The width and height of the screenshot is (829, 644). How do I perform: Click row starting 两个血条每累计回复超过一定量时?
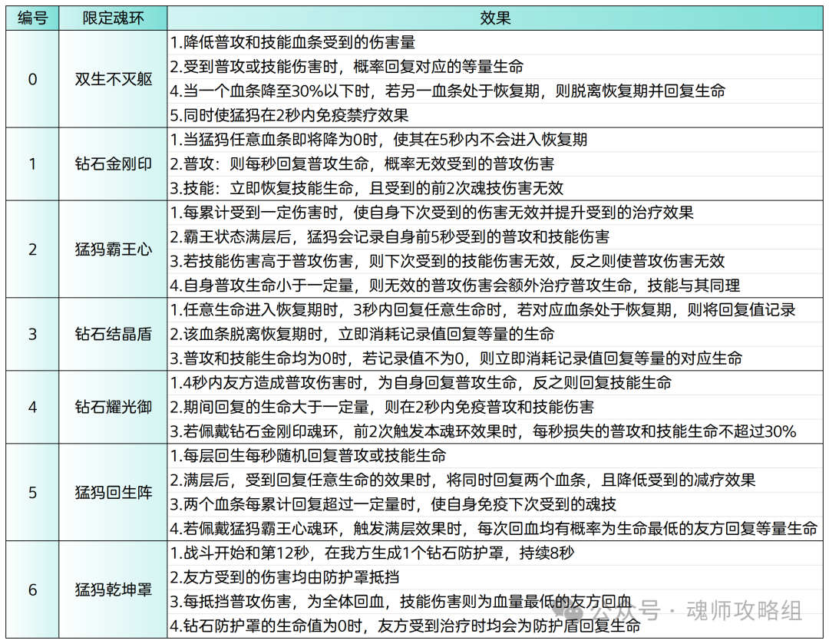(495, 504)
